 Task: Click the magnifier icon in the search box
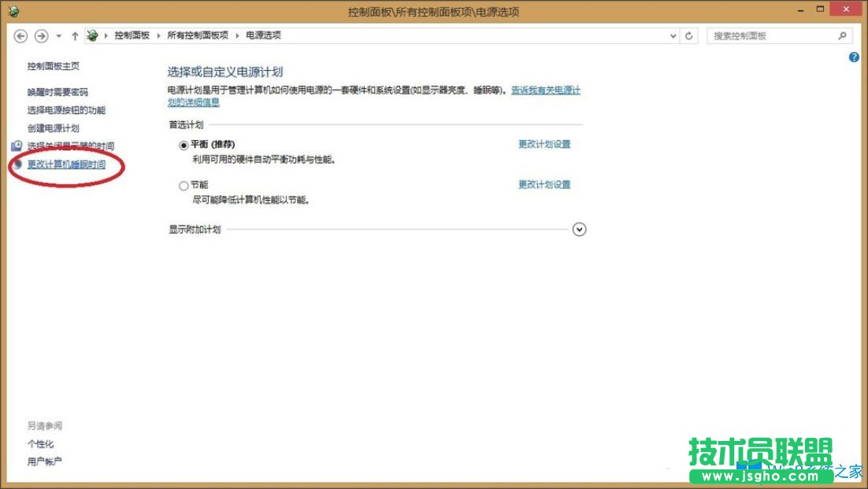tap(844, 35)
